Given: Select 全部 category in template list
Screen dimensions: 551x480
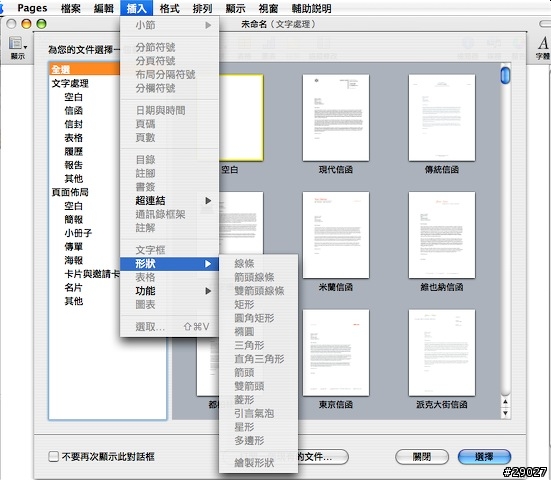Looking at the screenshot, I should 85,69.
